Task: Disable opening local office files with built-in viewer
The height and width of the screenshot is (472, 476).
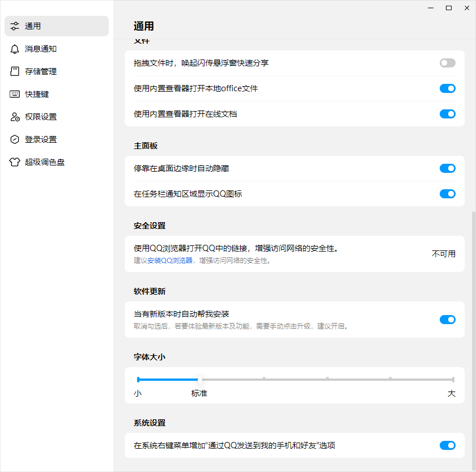Action: (x=447, y=88)
